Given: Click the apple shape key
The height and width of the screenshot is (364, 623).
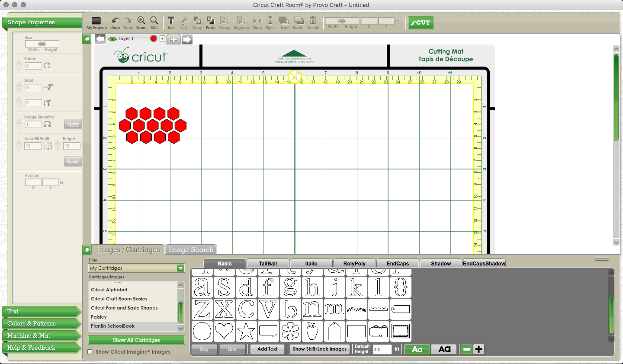Looking at the screenshot, I should point(312,331).
